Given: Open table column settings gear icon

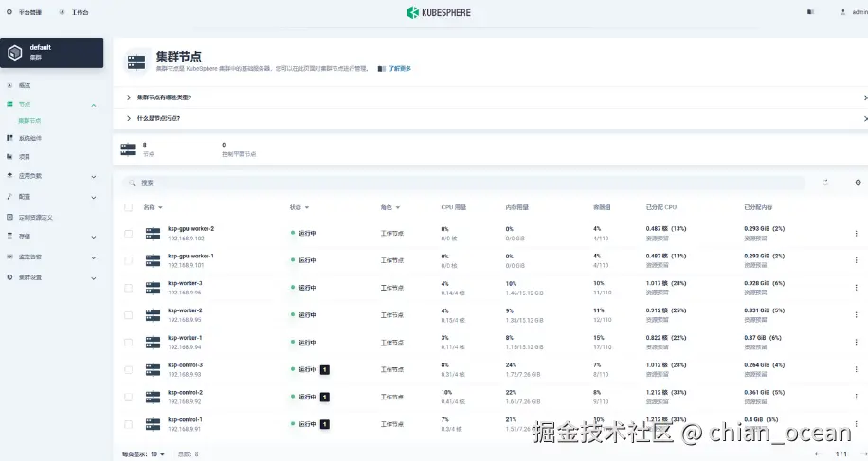Looking at the screenshot, I should [858, 182].
